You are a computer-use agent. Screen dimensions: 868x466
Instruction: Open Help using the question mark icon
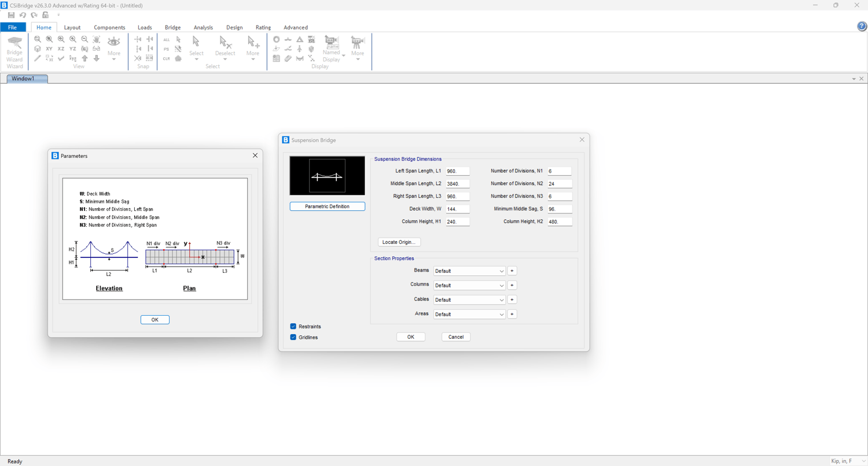coord(862,27)
